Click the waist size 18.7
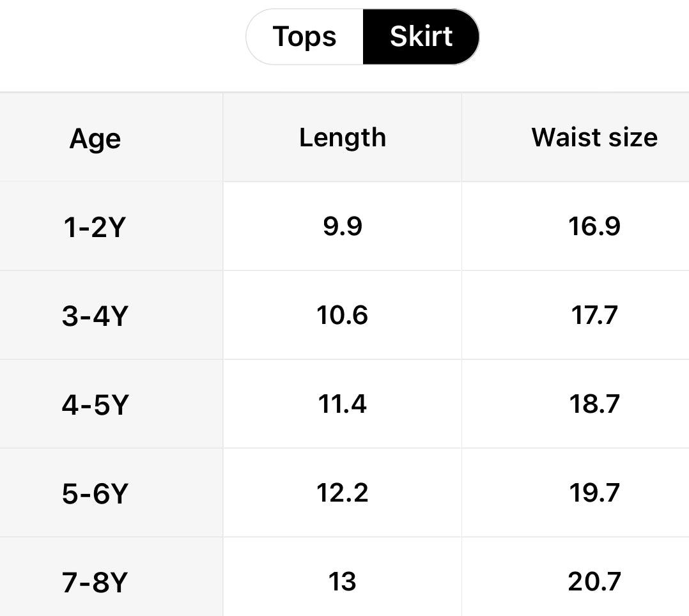The width and height of the screenshot is (689, 616). coord(594,404)
